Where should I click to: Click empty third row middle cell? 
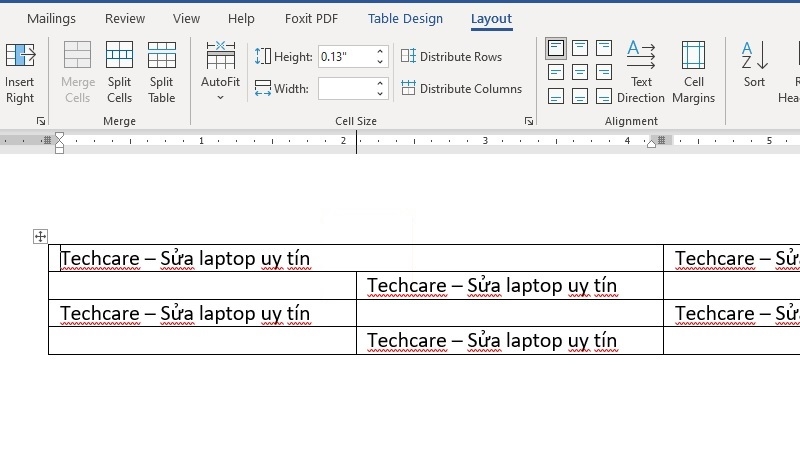pyautogui.click(x=510, y=313)
